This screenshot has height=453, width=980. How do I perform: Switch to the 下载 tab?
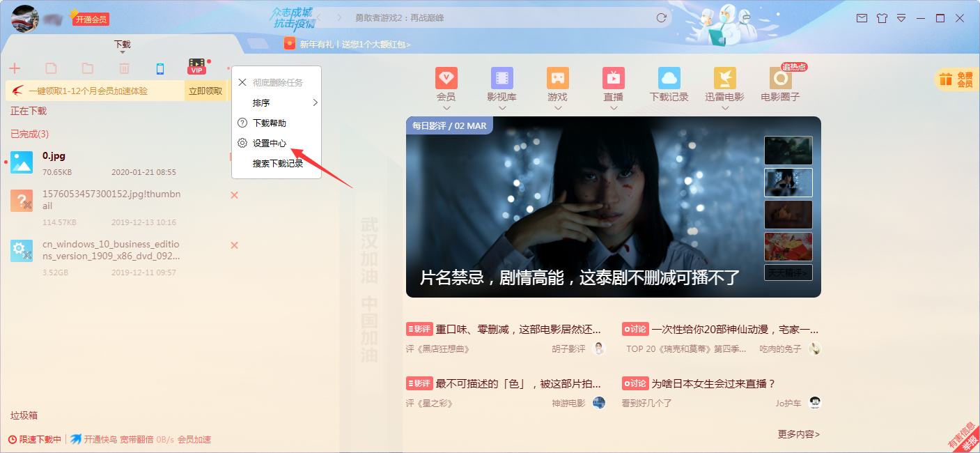[x=122, y=44]
